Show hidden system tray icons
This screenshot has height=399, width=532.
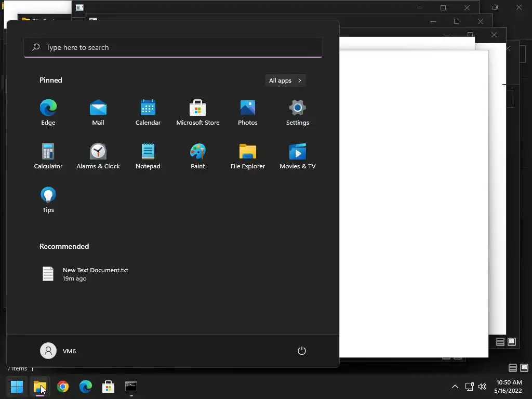click(x=455, y=387)
